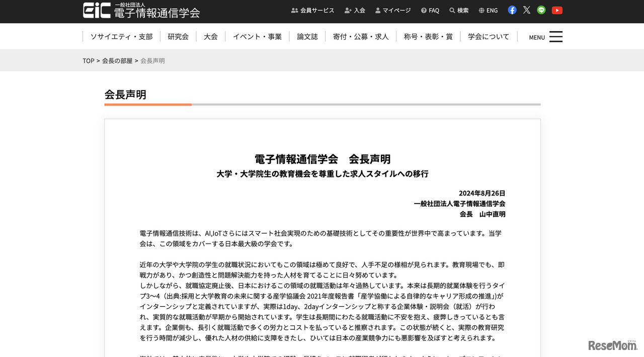
Task: Click TOP in the breadcrumb
Action: coord(89,61)
